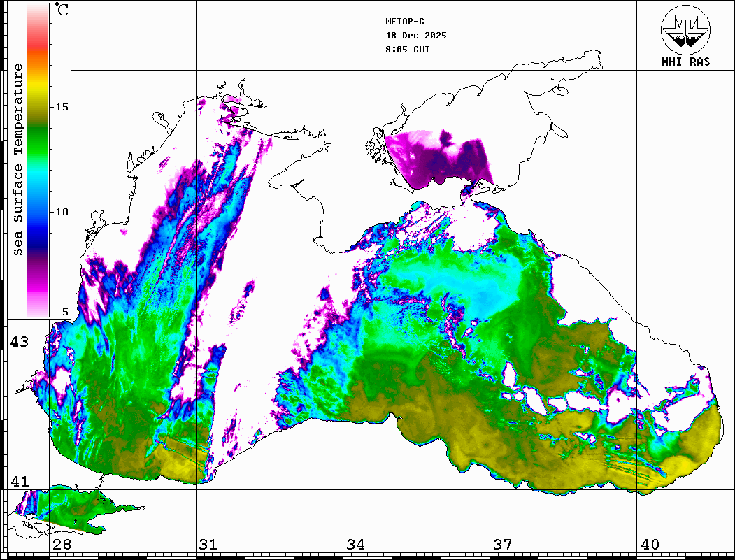Viewport: 735px width, 560px height.
Task: Select the METOP-C satellite title
Action: point(405,22)
